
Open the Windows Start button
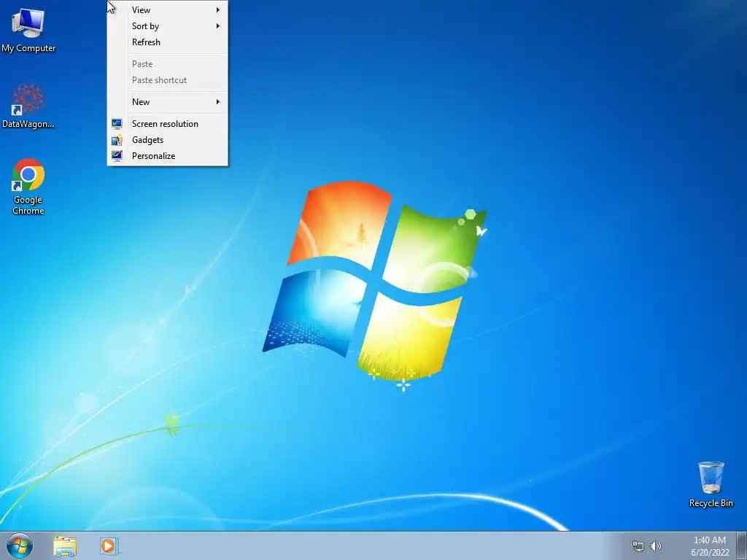pyautogui.click(x=20, y=546)
